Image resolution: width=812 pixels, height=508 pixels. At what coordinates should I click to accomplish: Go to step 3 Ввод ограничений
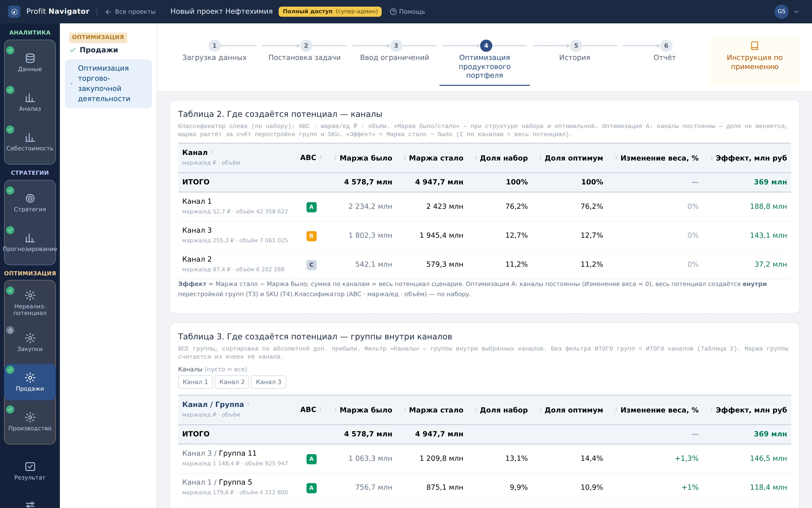coord(395,51)
